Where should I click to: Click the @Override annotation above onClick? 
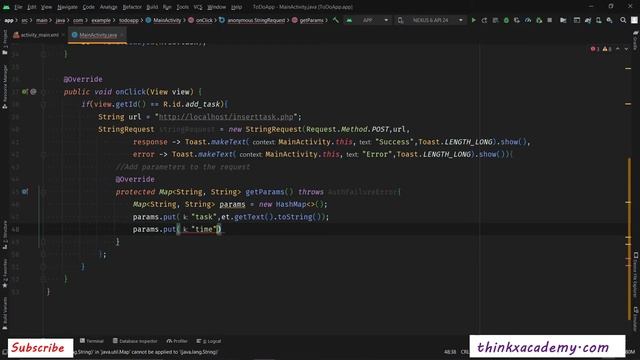point(83,79)
